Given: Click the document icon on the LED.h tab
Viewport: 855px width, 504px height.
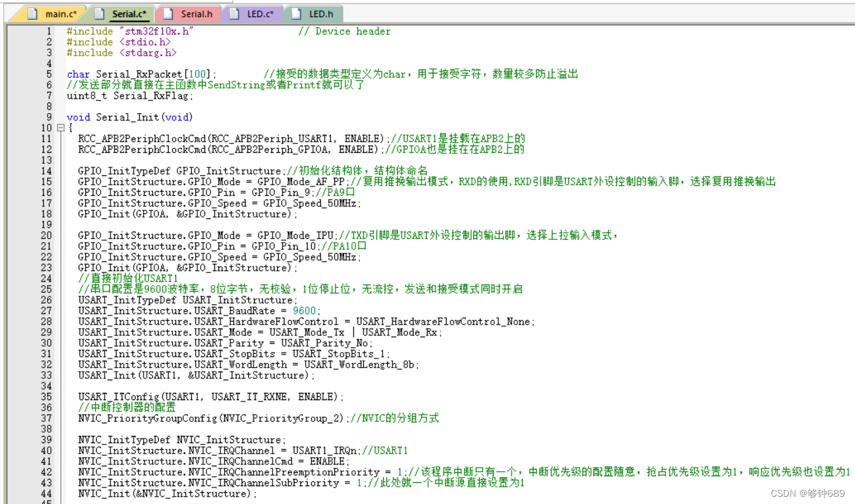Looking at the screenshot, I should tap(296, 13).
